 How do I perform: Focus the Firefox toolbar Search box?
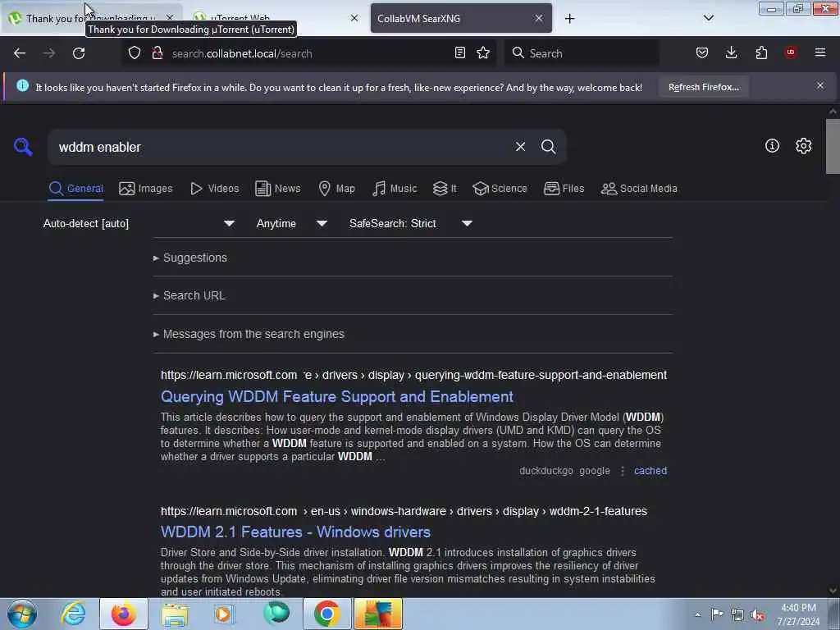click(x=582, y=53)
